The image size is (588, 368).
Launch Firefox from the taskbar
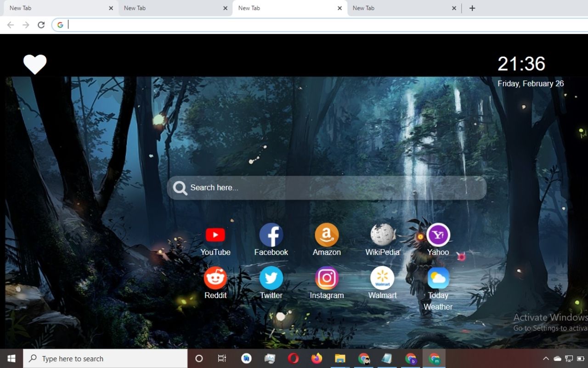click(317, 358)
